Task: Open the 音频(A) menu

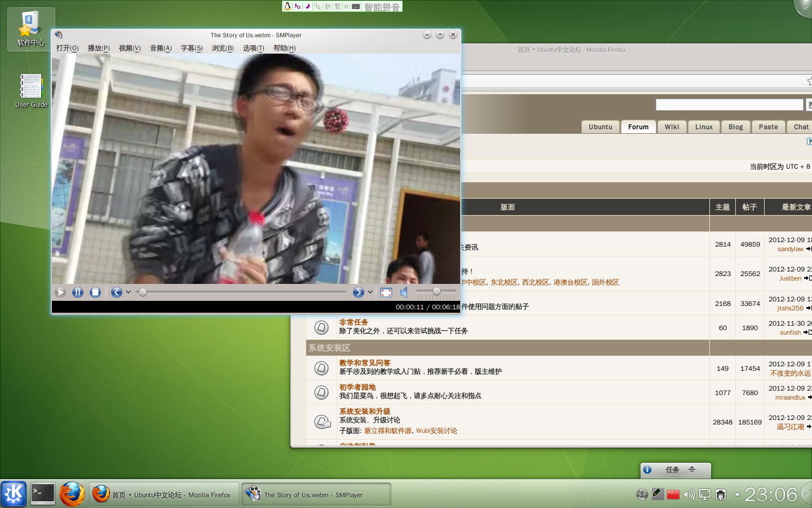Action: point(161,48)
